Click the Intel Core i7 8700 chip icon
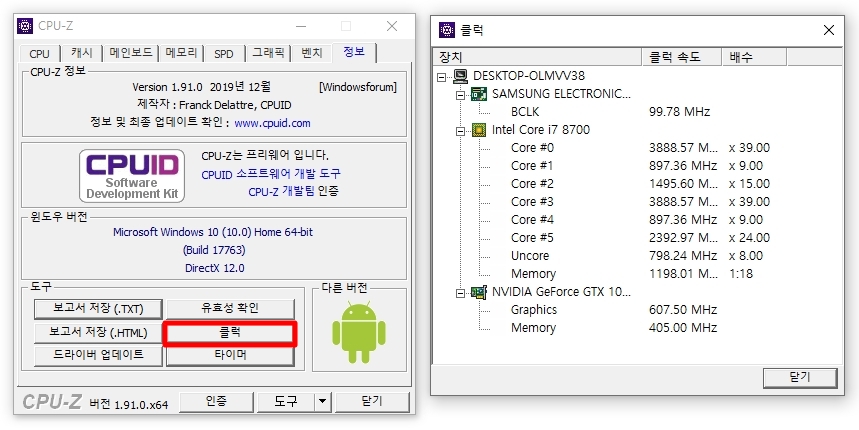The image size is (859, 430). click(x=479, y=130)
